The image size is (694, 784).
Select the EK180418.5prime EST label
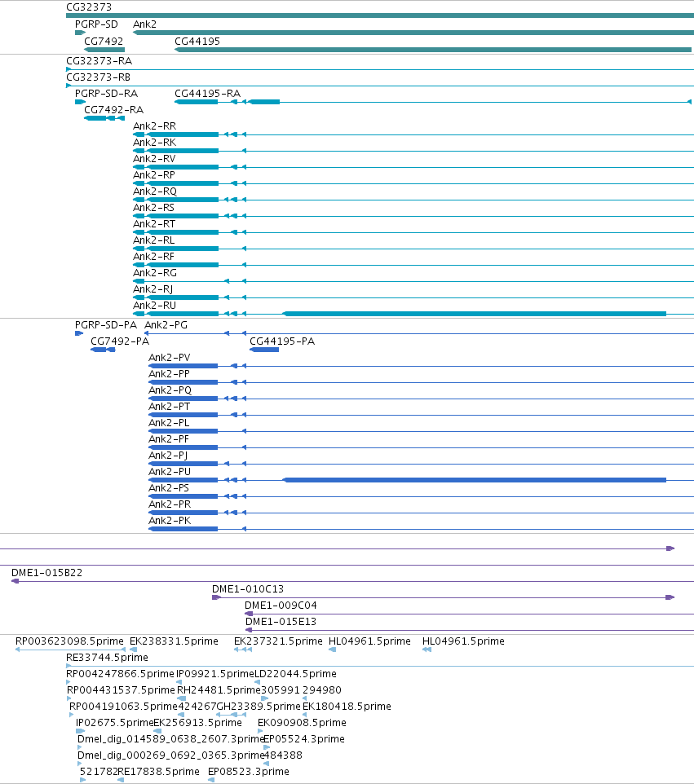[x=347, y=707]
